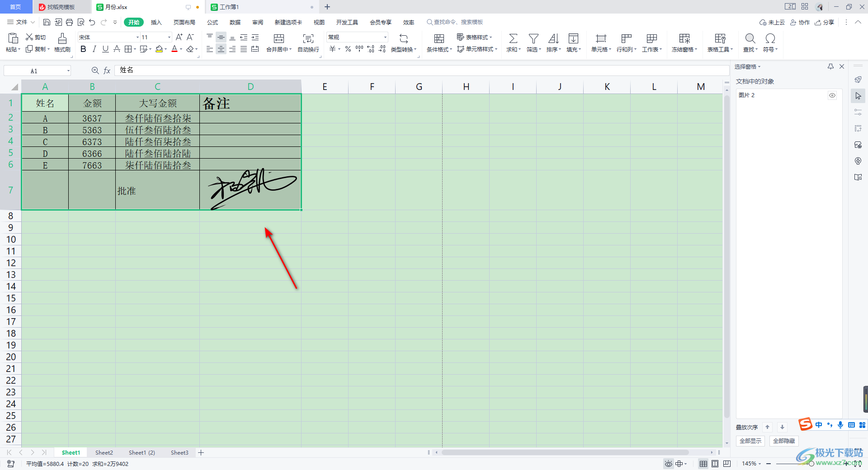
Task: Toggle middle vertical alignment
Action: click(221, 37)
